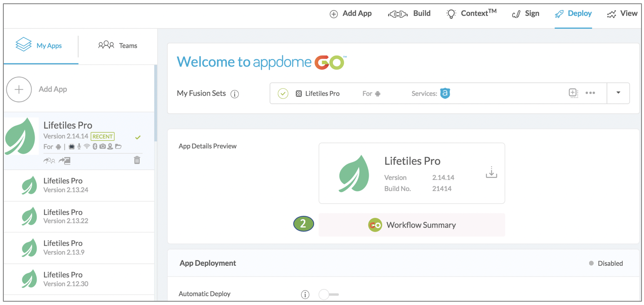
Task: Select Lifetiles Pro Version 2.13.22
Action: (79, 217)
